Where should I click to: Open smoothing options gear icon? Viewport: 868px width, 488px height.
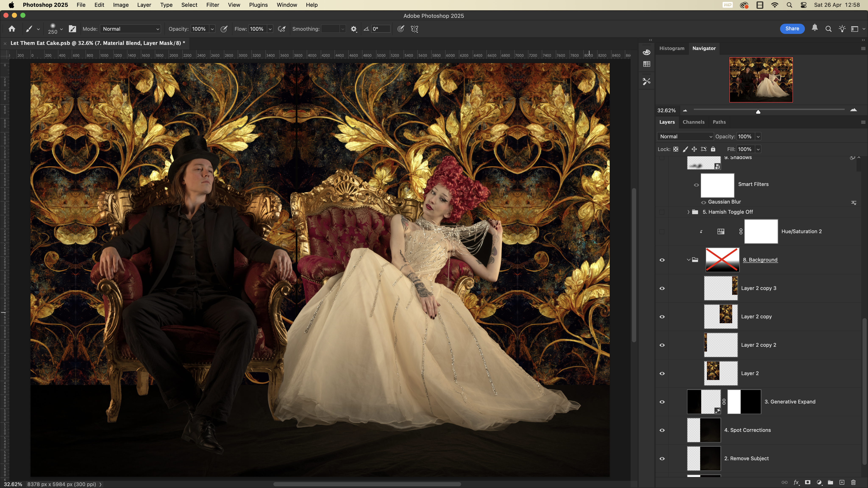point(353,29)
